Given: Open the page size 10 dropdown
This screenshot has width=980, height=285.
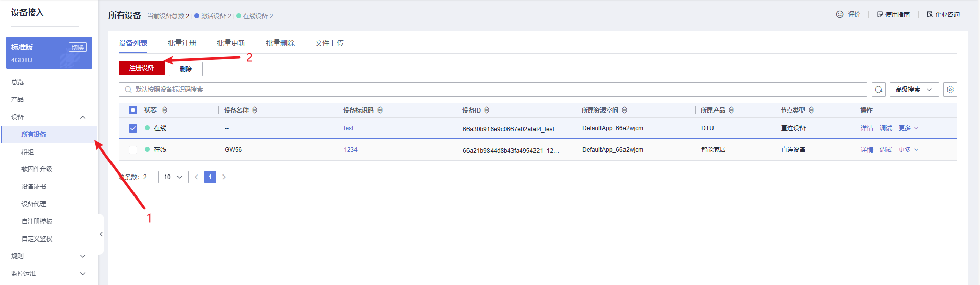Looking at the screenshot, I should (x=173, y=177).
